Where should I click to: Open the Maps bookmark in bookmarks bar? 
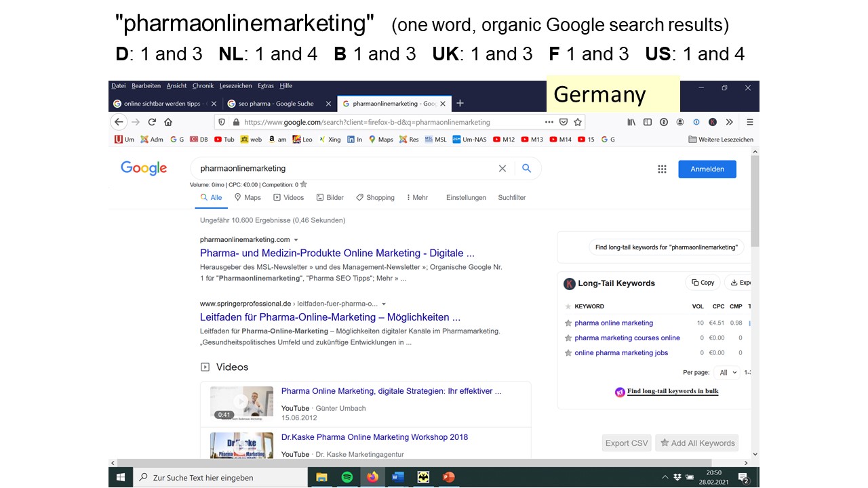click(x=381, y=140)
